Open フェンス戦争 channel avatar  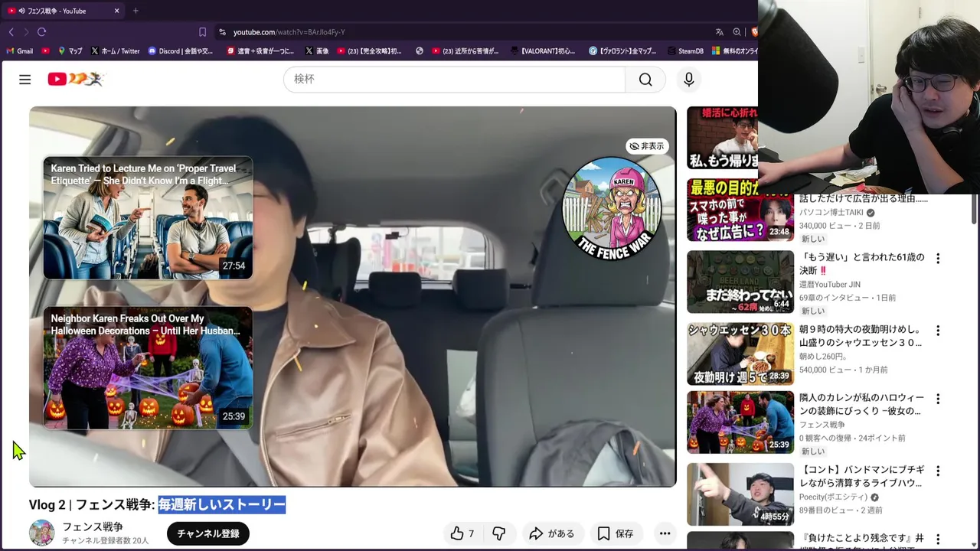(x=41, y=533)
